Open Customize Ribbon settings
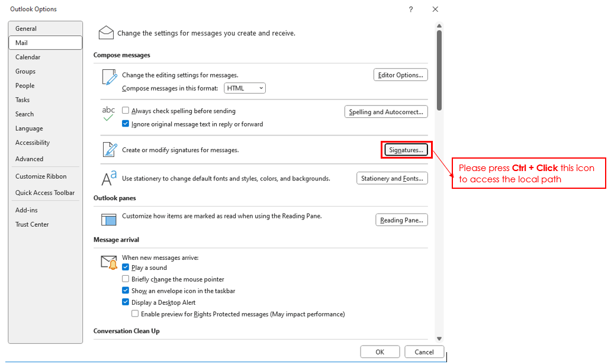The image size is (611, 364). (45, 176)
